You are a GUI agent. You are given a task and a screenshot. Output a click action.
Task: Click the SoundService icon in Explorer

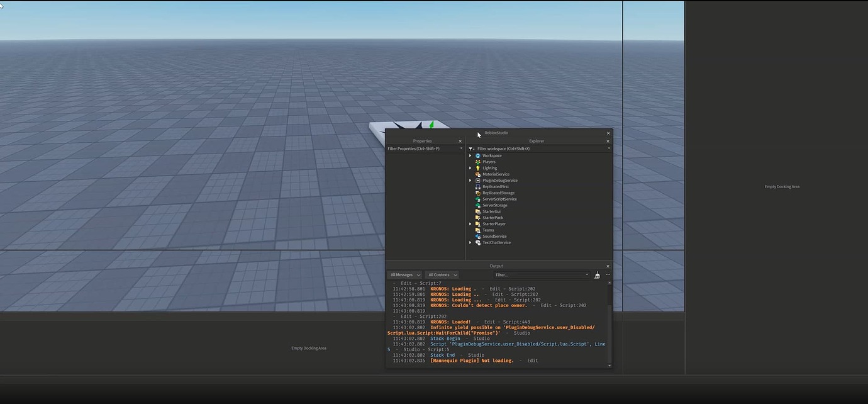pos(478,237)
